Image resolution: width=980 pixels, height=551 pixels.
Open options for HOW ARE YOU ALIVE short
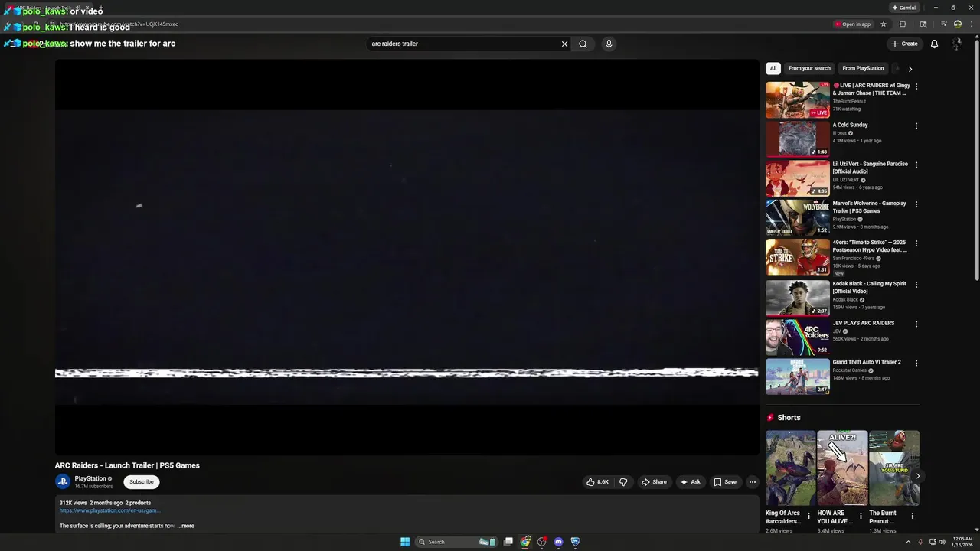[x=861, y=516]
